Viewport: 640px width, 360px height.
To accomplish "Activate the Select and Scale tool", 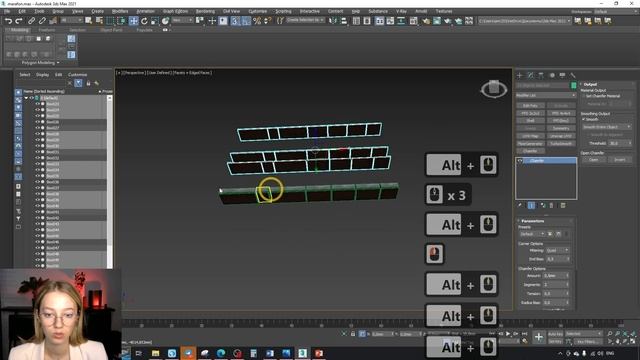I will tap(155, 21).
